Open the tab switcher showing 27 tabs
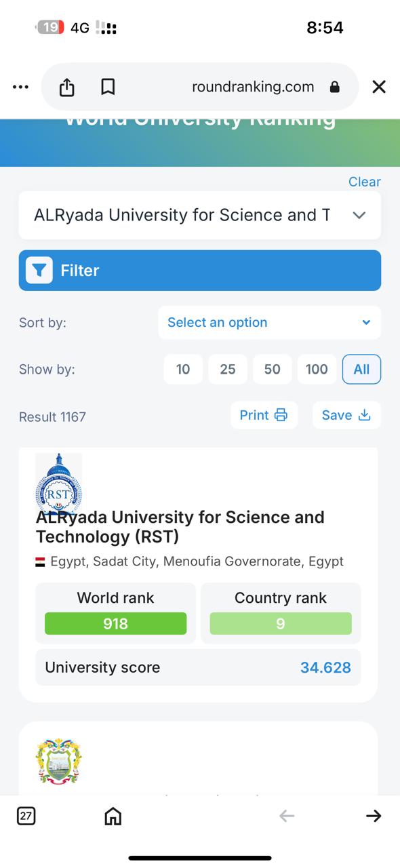400x868 pixels. [26, 816]
